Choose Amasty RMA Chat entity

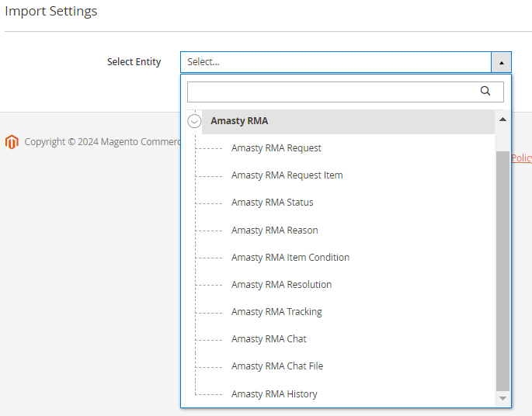[269, 338]
